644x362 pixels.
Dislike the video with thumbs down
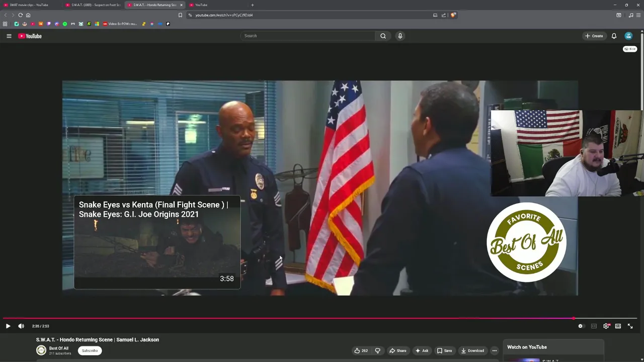pyautogui.click(x=377, y=350)
